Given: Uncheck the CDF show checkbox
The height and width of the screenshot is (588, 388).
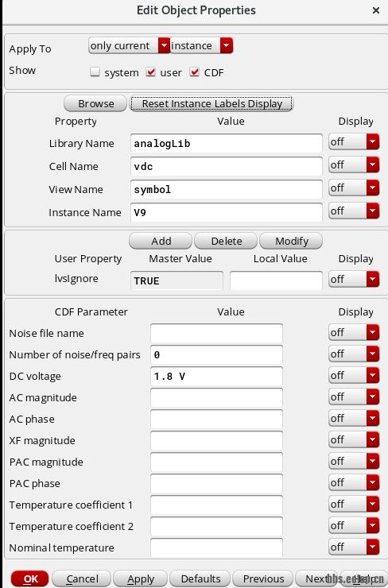Looking at the screenshot, I should click(194, 72).
